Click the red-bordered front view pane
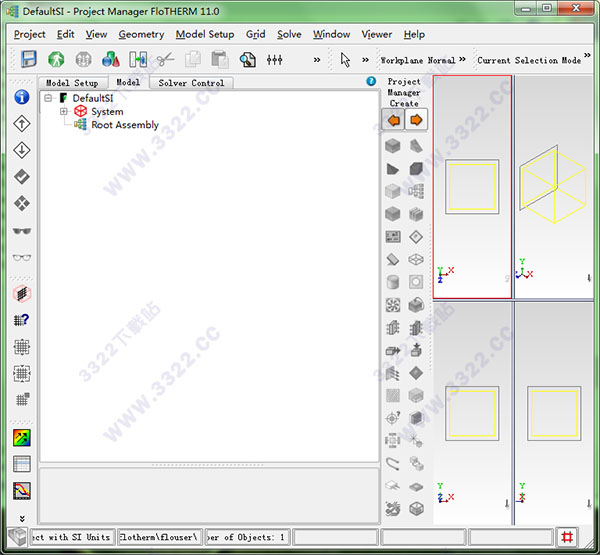This screenshot has height=555, width=600. 472,187
